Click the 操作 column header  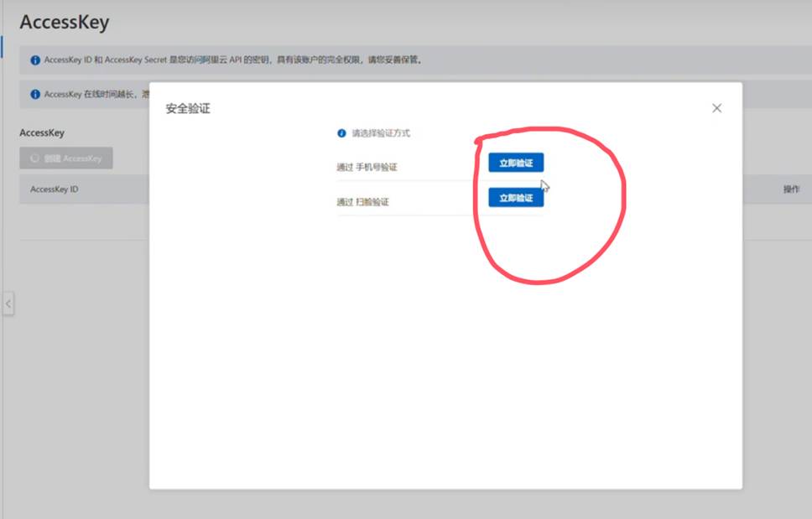(791, 189)
